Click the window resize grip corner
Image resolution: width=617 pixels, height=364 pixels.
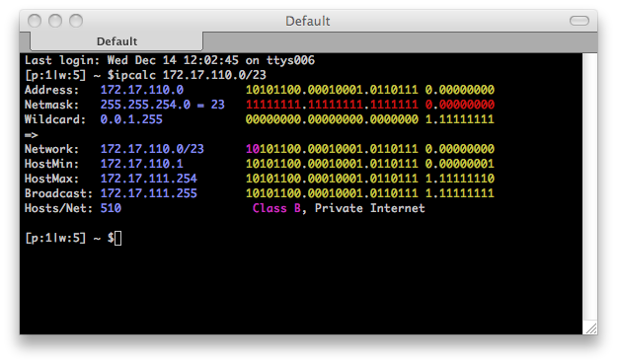(x=590, y=328)
